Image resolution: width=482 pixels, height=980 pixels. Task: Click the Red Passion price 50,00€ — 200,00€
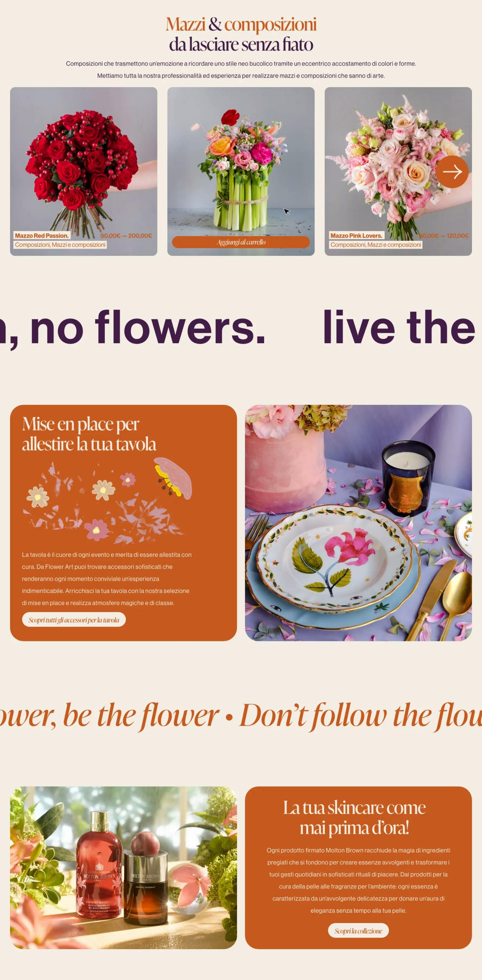(126, 235)
